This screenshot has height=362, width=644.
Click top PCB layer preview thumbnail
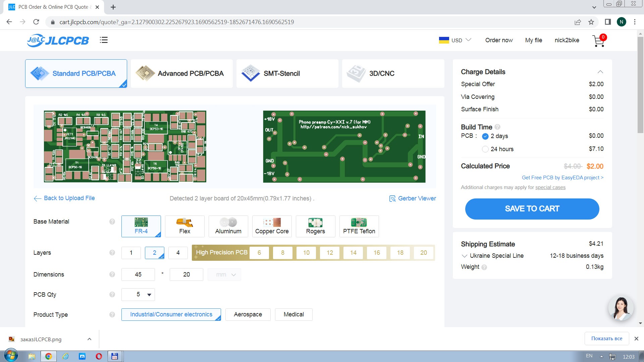pos(125,146)
